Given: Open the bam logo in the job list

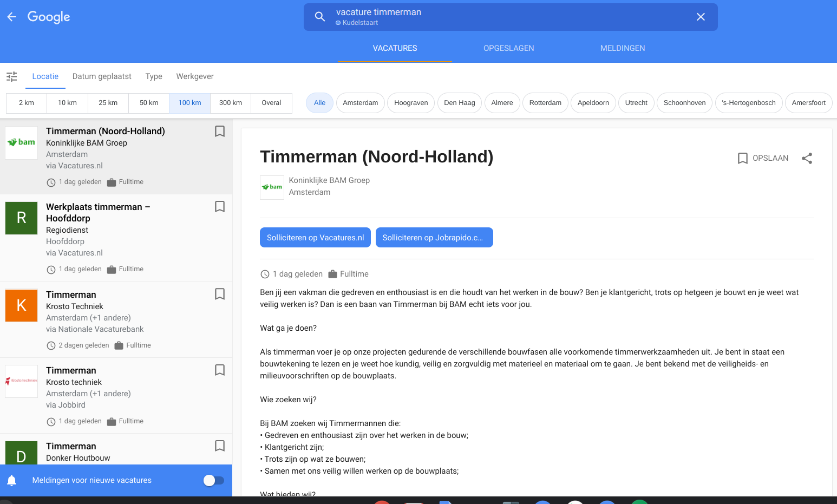Looking at the screenshot, I should pos(21,142).
